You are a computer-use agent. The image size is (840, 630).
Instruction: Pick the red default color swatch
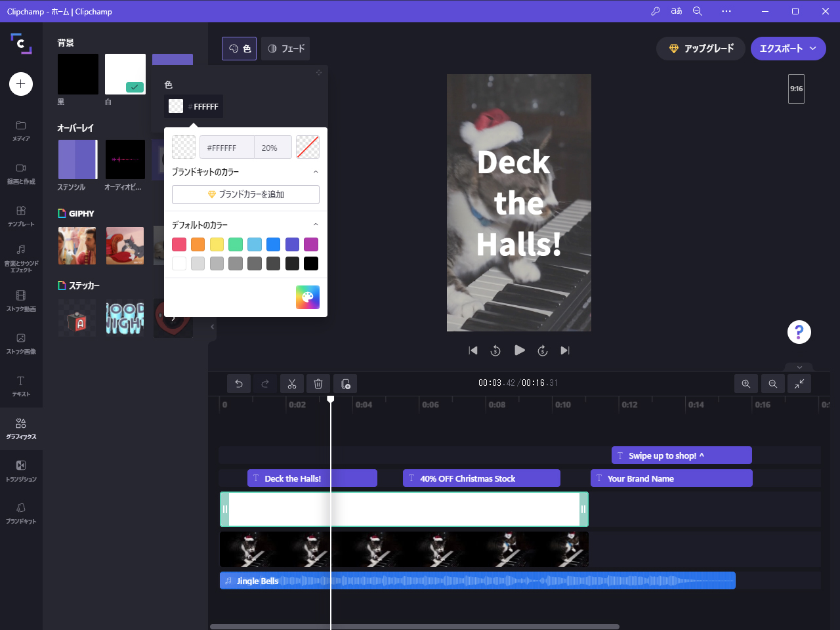[179, 244]
